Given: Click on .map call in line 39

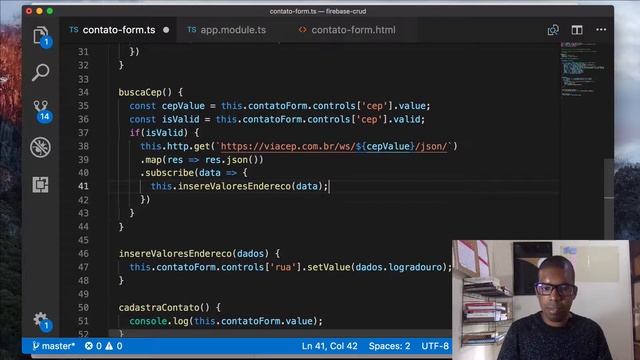Looking at the screenshot, I should coord(151,160).
